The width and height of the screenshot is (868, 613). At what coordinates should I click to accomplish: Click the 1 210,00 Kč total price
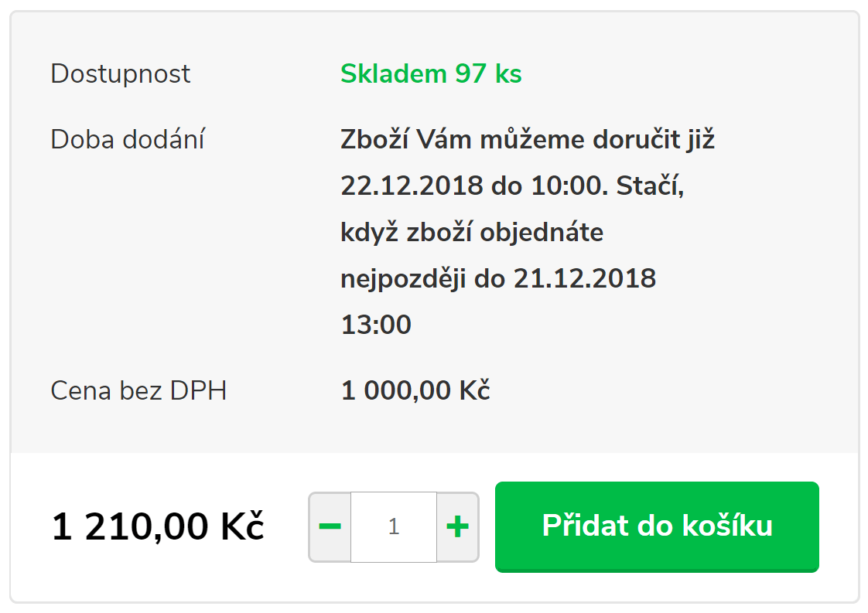pyautogui.click(x=158, y=527)
